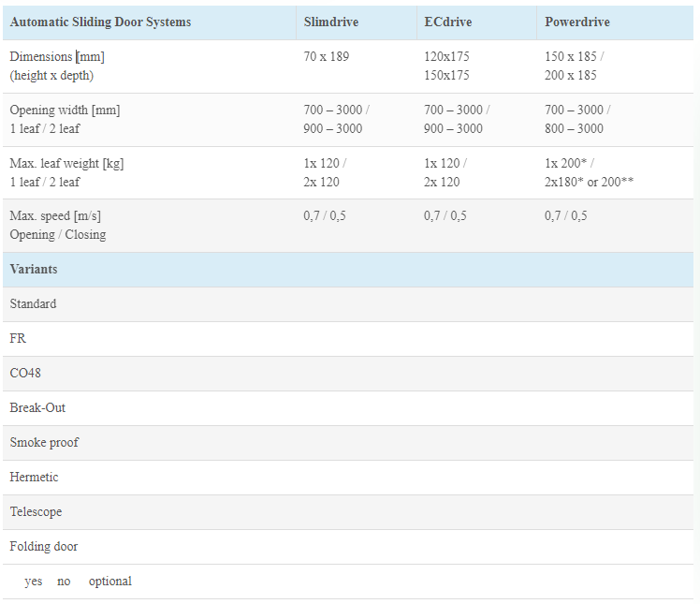The image size is (700, 604).
Task: Select the 'Break-Out' variant row
Action: pos(348,408)
